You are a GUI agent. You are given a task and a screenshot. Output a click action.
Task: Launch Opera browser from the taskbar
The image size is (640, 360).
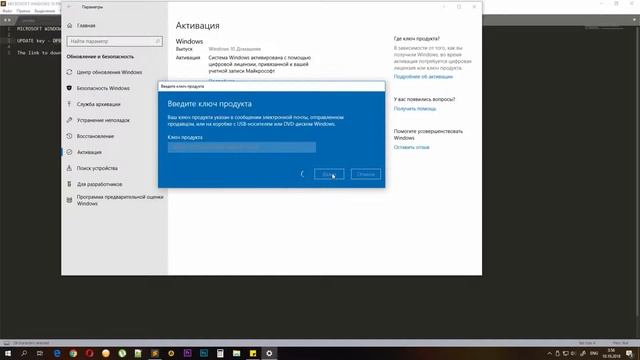[x=89, y=353]
